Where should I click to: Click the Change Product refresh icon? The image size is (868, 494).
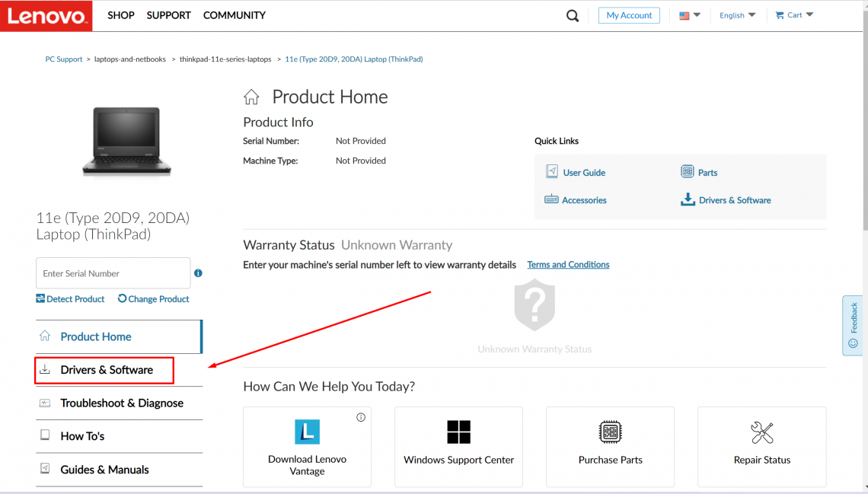(122, 298)
